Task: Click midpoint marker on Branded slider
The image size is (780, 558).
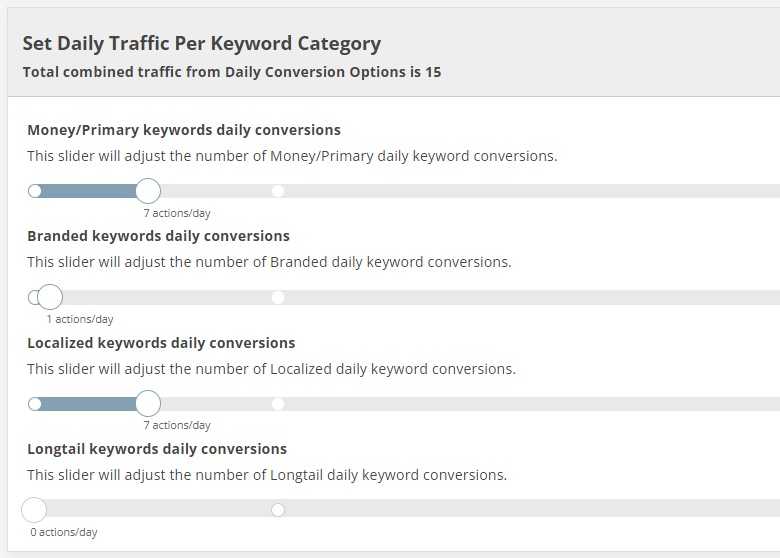Action: (278, 297)
